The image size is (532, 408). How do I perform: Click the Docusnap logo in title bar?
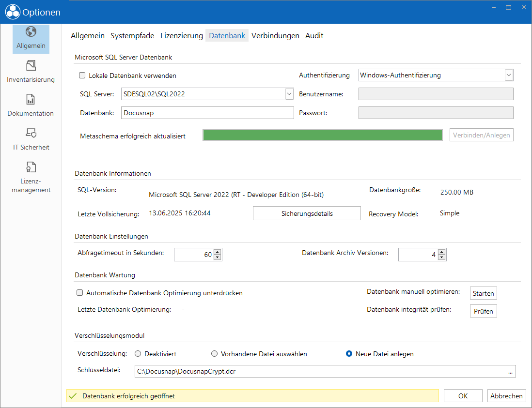click(x=13, y=12)
